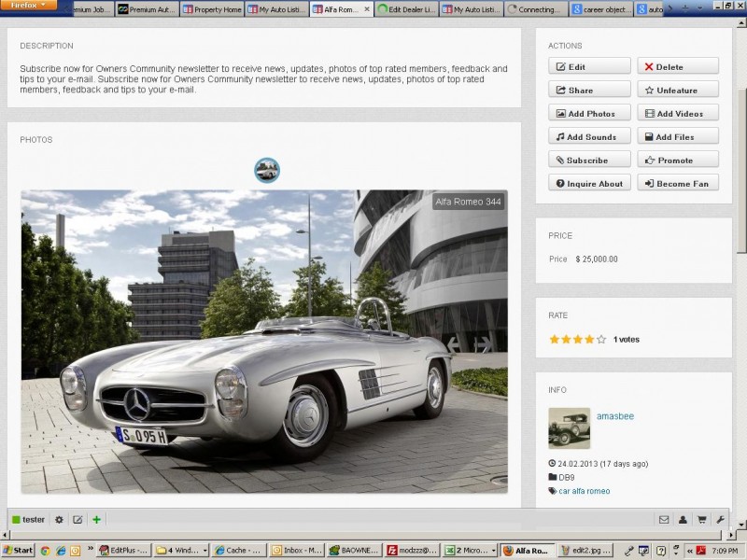
Task: Click the Edit action button
Action: (x=589, y=66)
